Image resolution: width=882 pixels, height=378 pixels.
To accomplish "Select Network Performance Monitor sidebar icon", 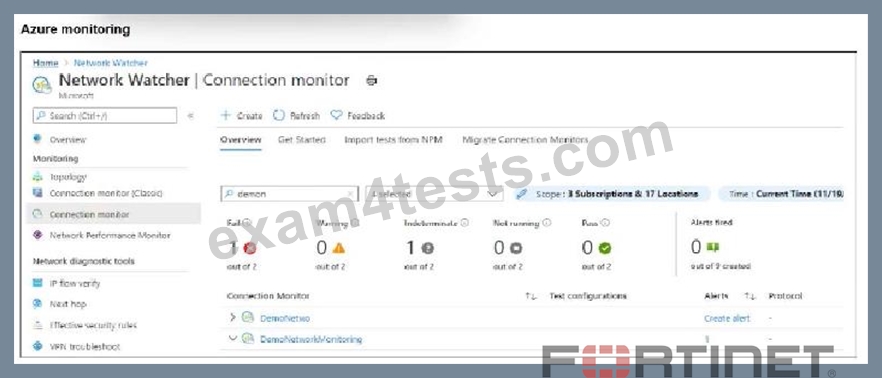I will 38,235.
